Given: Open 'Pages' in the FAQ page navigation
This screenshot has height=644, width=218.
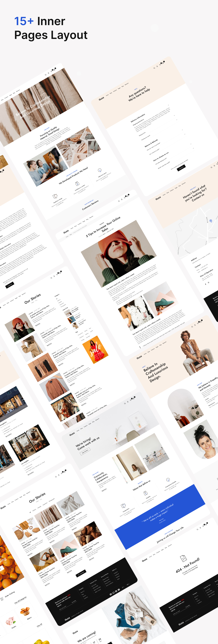Looking at the screenshot, I should click(119, 88).
